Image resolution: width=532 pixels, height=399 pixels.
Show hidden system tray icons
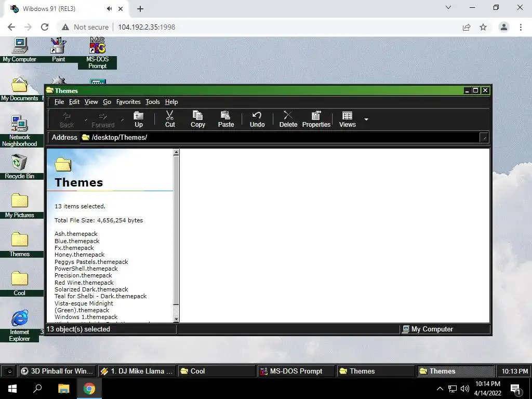point(440,389)
